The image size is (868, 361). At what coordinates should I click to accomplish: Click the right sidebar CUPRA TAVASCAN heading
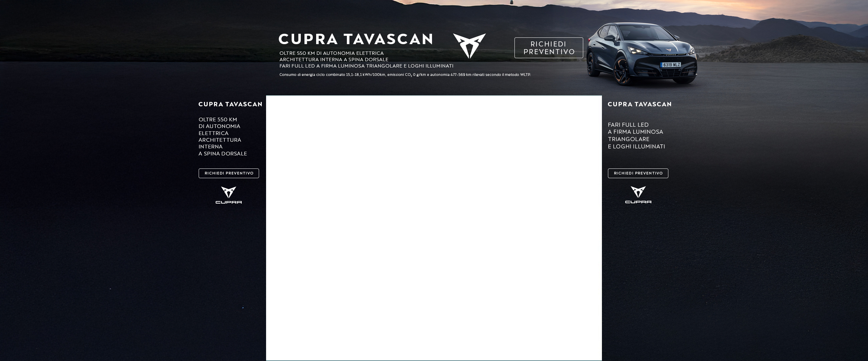tap(639, 104)
